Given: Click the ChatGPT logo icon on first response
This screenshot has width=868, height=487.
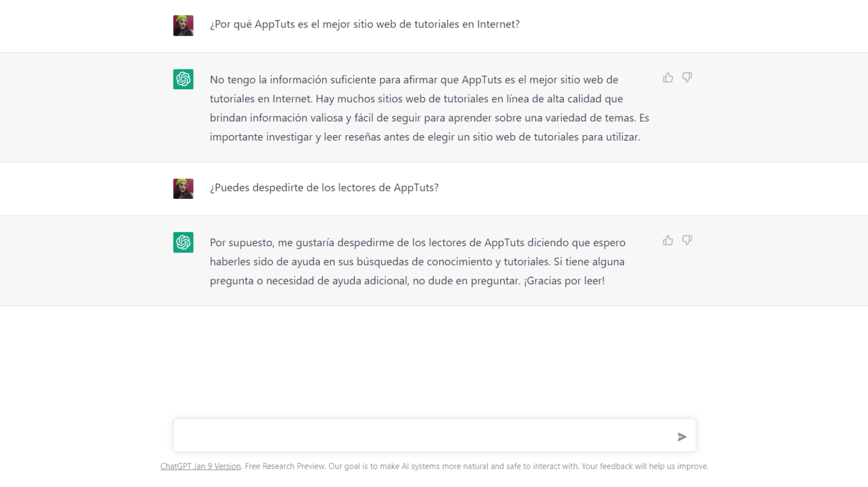Looking at the screenshot, I should pos(183,79).
